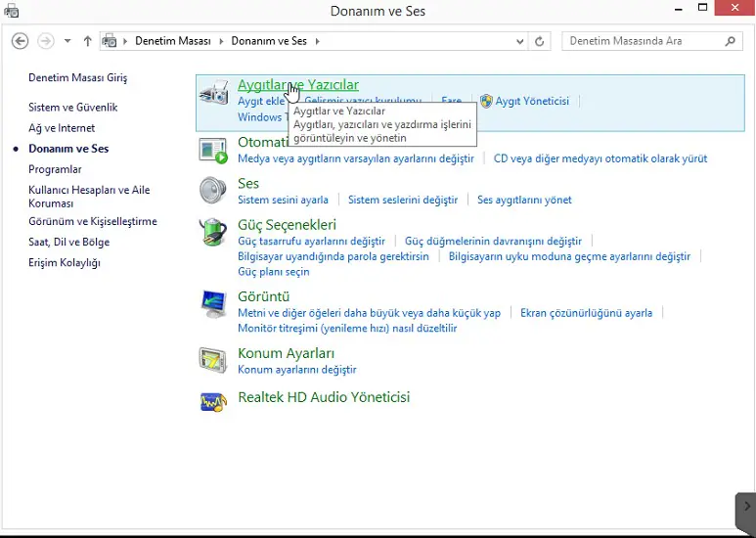Refresh the Control Panel page
The height and width of the screenshot is (538, 756).
540,41
